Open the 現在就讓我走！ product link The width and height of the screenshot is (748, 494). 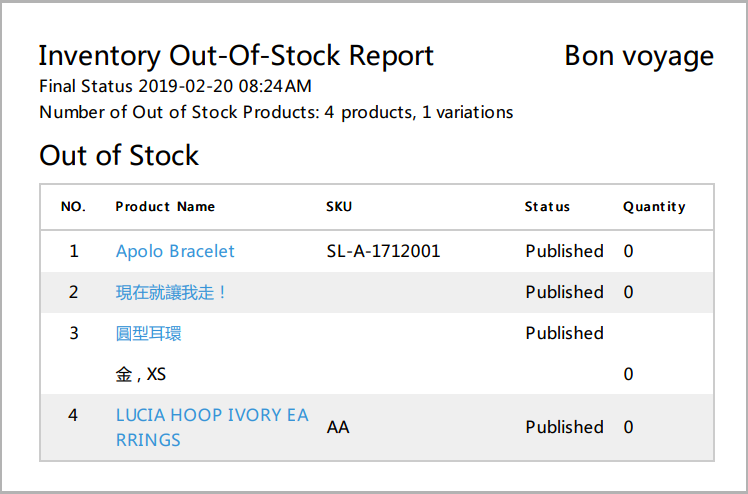point(171,292)
